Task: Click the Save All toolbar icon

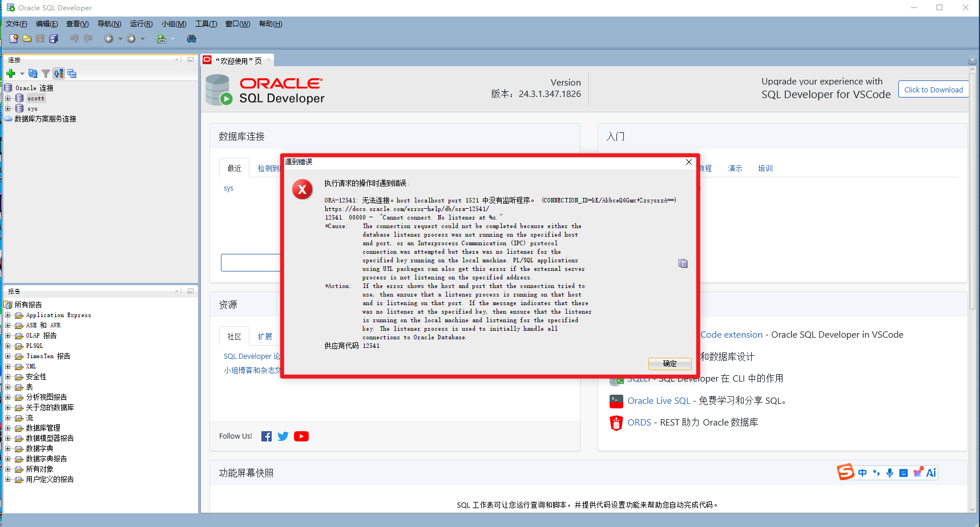Action: (x=53, y=38)
